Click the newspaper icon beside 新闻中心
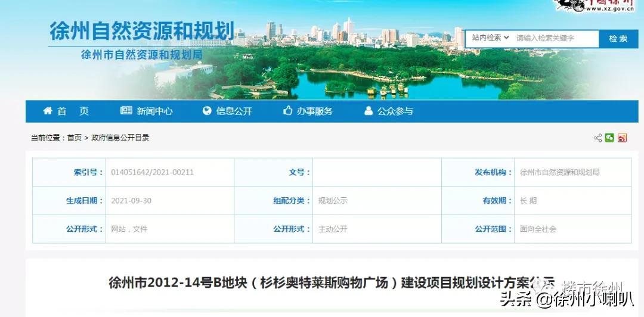Viewport: 644px width, 317px height. tap(126, 111)
